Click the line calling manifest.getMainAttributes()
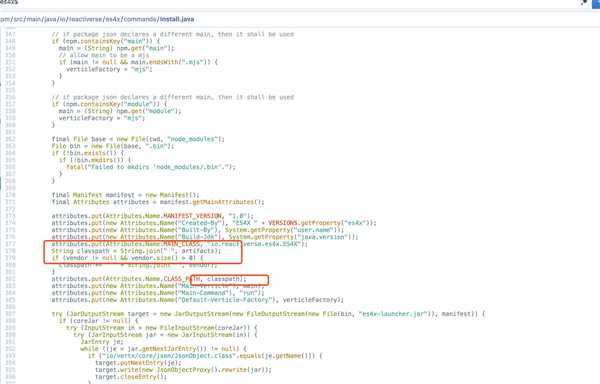Screen dimensions: 600x384 click(x=158, y=202)
